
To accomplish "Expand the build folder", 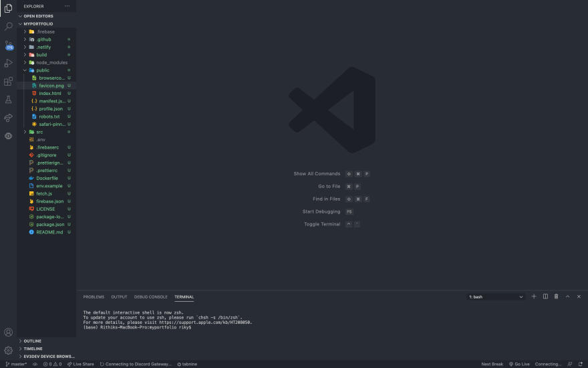I will [x=47, y=55].
